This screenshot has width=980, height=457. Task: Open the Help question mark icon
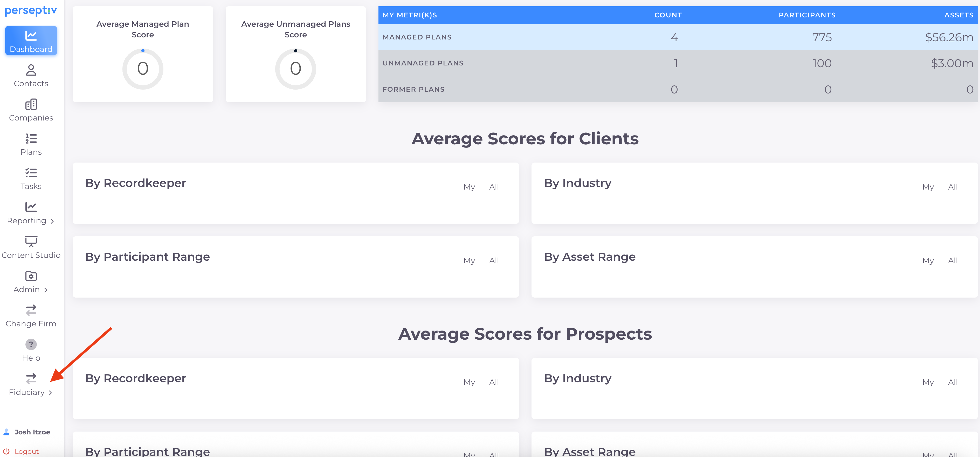coord(31,344)
